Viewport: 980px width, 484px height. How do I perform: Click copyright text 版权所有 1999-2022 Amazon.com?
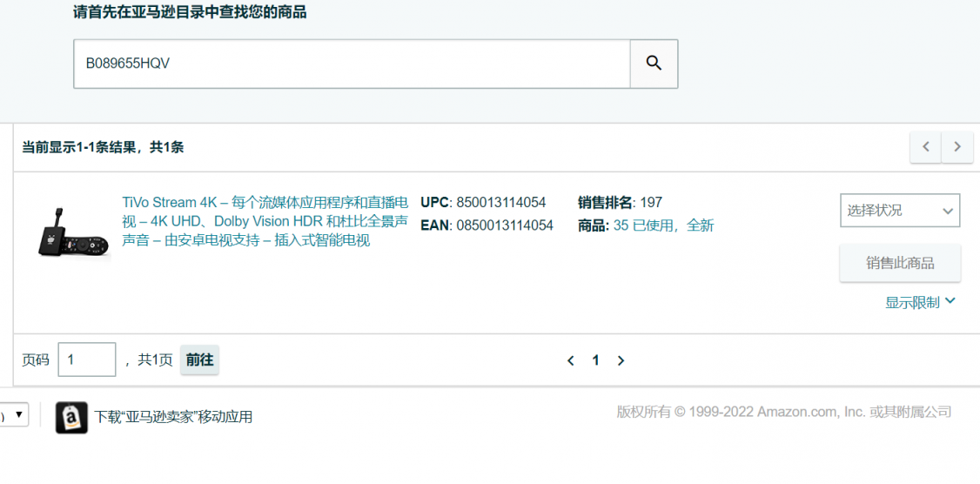click(784, 412)
